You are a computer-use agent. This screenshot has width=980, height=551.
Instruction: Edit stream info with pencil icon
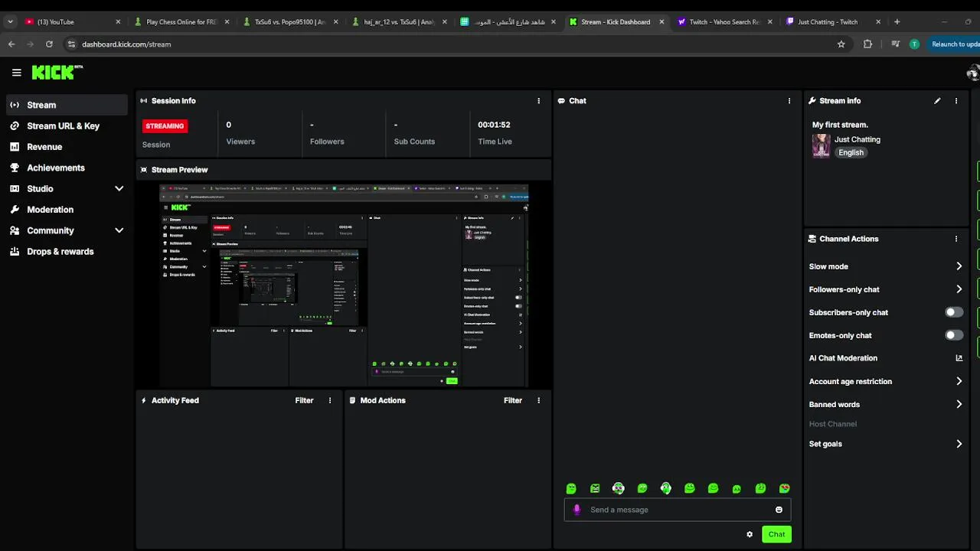[937, 101]
